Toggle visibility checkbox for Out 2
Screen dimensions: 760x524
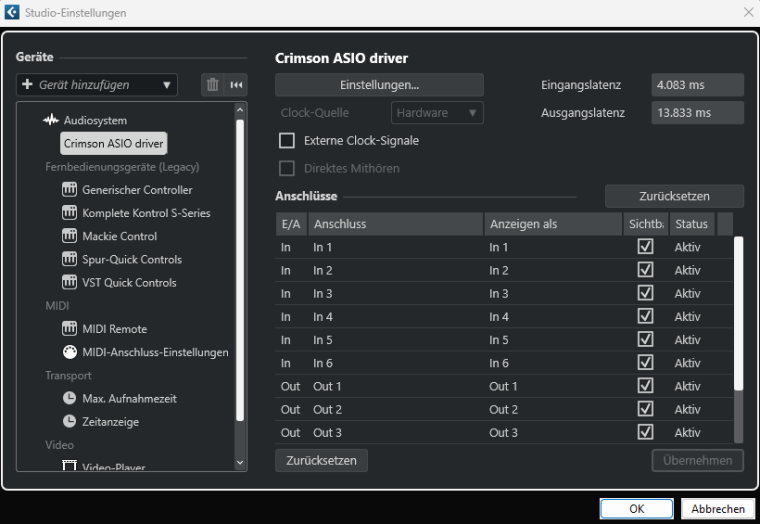click(645, 409)
